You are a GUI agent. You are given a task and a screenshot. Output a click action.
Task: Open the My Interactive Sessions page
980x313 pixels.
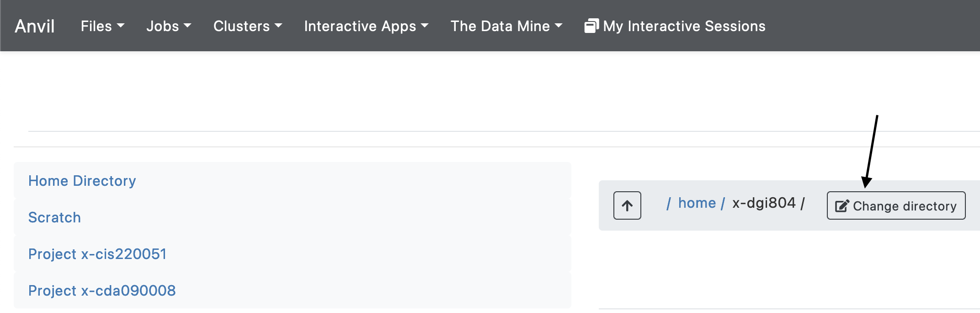tap(684, 26)
